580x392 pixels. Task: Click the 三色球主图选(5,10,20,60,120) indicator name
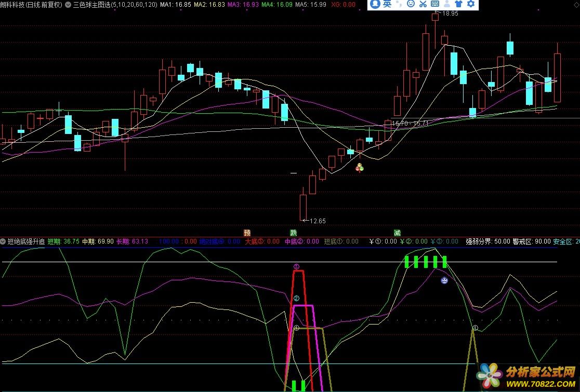pyautogui.click(x=115, y=5)
